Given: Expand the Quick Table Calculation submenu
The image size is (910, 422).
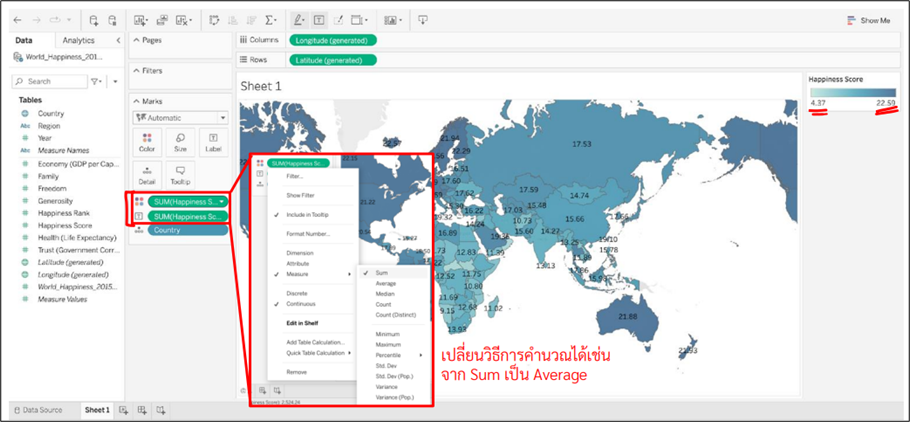Looking at the screenshot, I should 315,352.
